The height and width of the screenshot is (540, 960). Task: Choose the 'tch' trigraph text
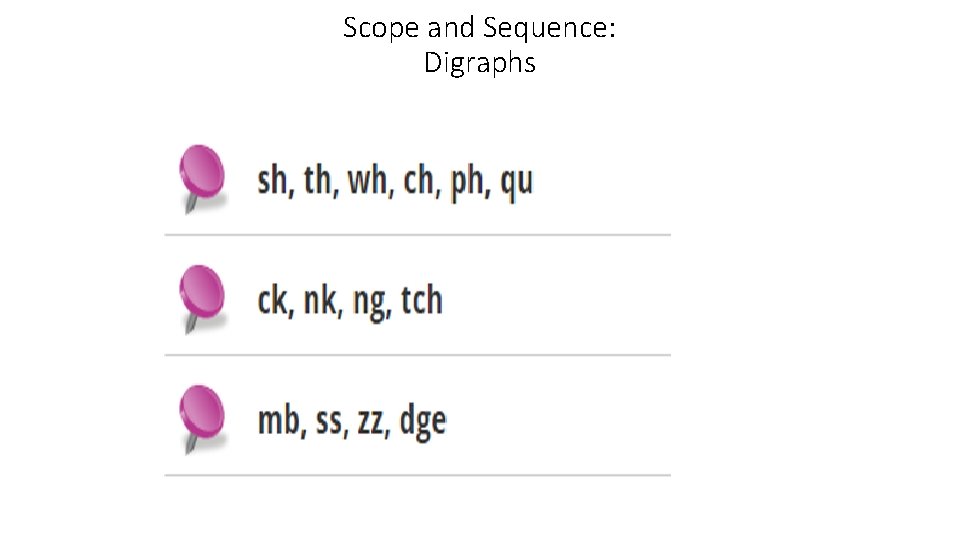(421, 301)
